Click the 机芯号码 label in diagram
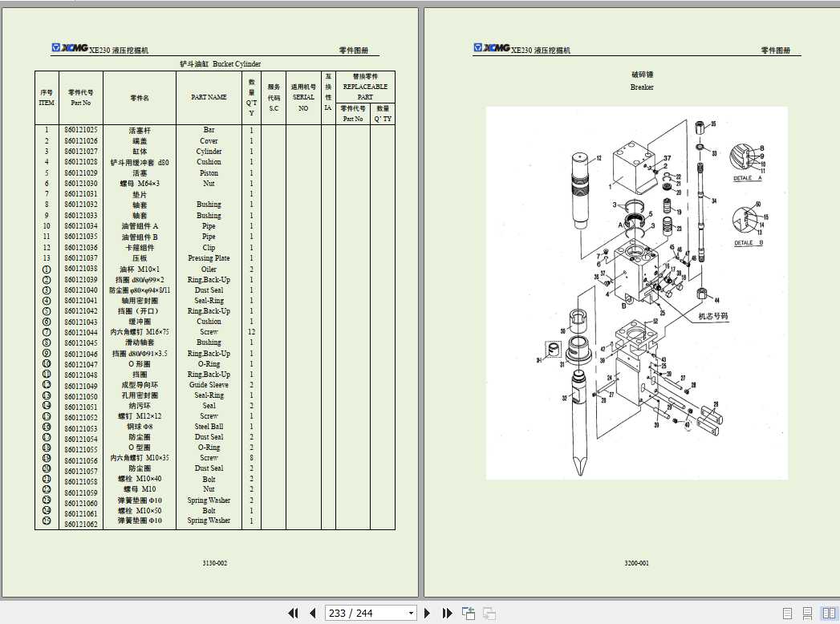Screen dimensions: 840x624 click(713, 317)
